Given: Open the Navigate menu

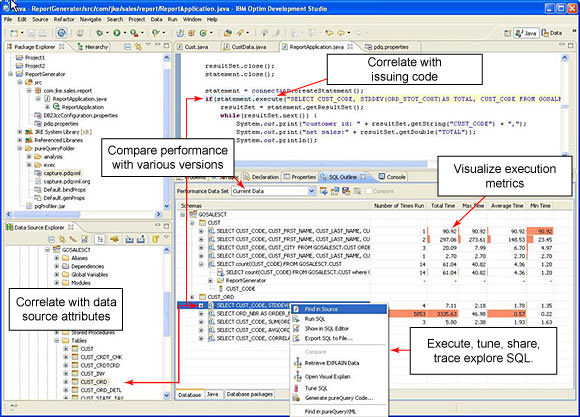Looking at the screenshot, I should click(91, 19).
